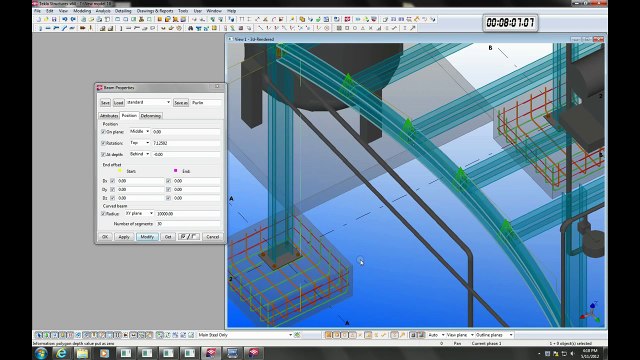Open the component catalog binoculars icon
Image resolution: width=640 pixels, height=360 pixels.
pos(190,28)
